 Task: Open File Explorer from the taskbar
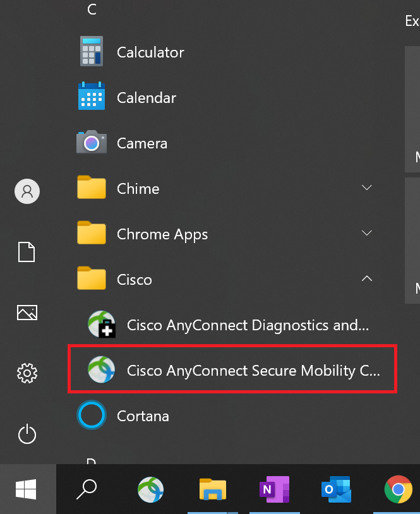click(x=213, y=489)
